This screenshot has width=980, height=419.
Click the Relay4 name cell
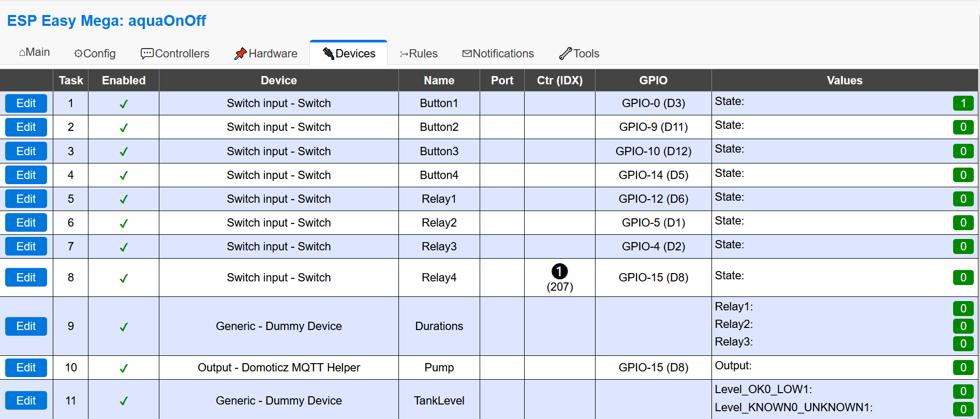click(x=439, y=277)
